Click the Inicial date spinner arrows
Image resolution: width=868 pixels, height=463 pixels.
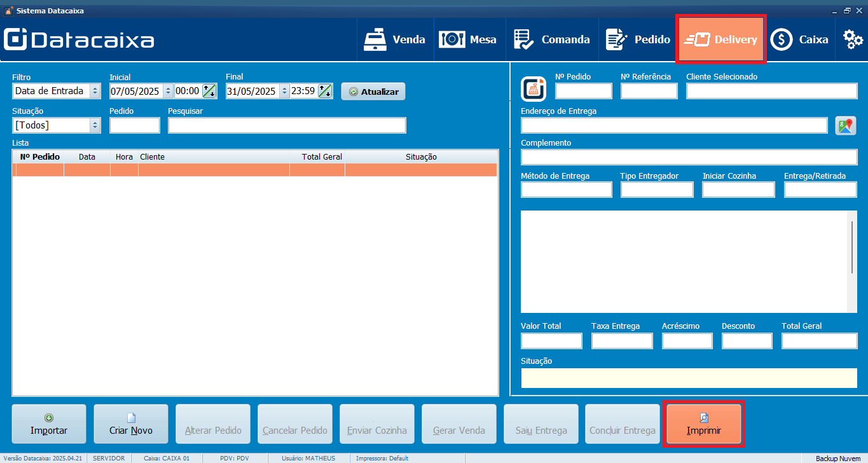(x=169, y=91)
